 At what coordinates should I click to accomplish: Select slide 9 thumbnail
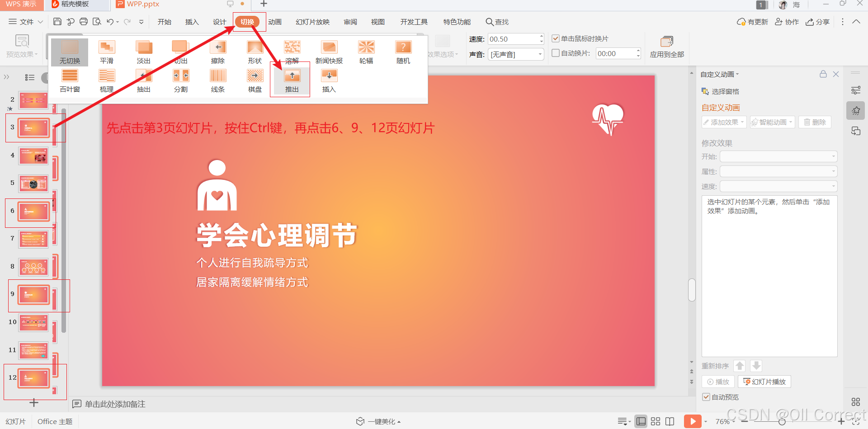tap(33, 295)
